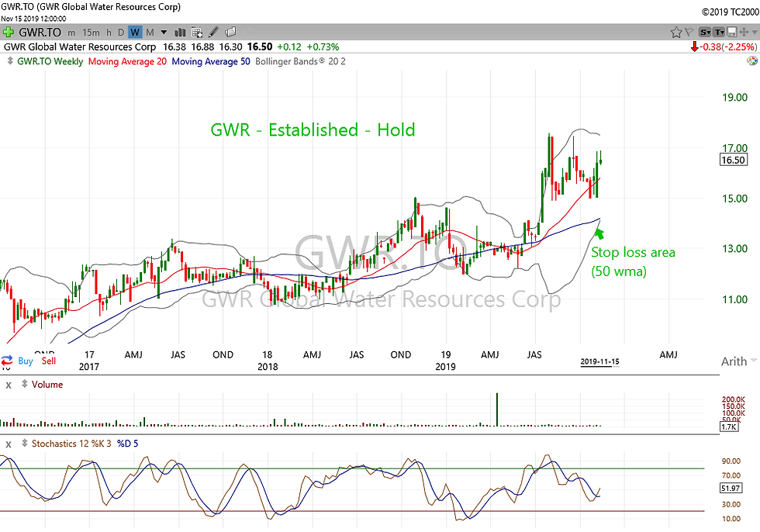760x532 pixels.
Task: Click the Sell button
Action: click(48, 361)
